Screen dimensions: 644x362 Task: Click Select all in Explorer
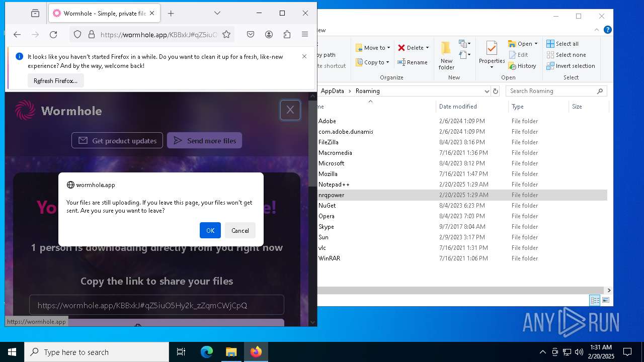click(562, 44)
